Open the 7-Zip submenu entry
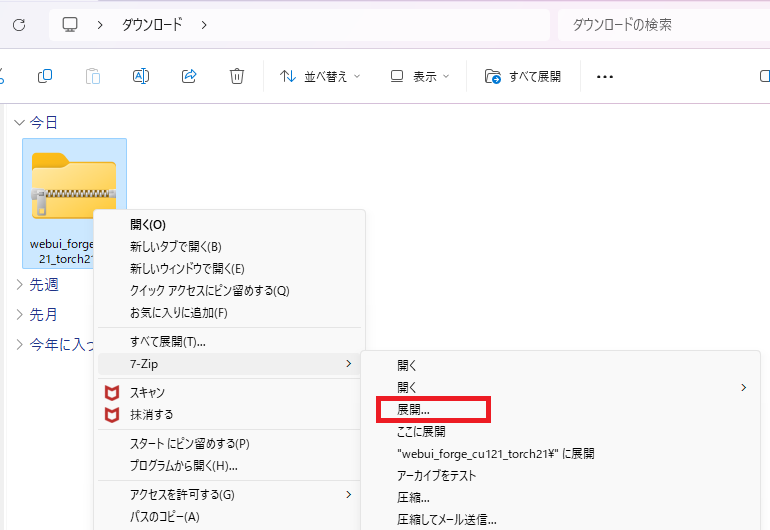This screenshot has height=530, width=770. (x=229, y=364)
